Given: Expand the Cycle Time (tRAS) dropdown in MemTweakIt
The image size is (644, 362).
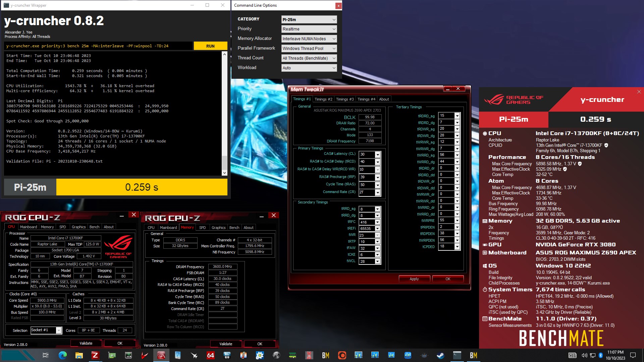Looking at the screenshot, I should (x=378, y=185).
